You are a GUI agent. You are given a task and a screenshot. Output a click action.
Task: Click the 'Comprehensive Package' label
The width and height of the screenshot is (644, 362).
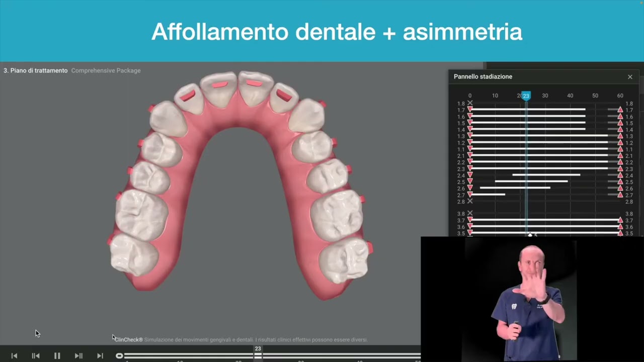pos(106,70)
